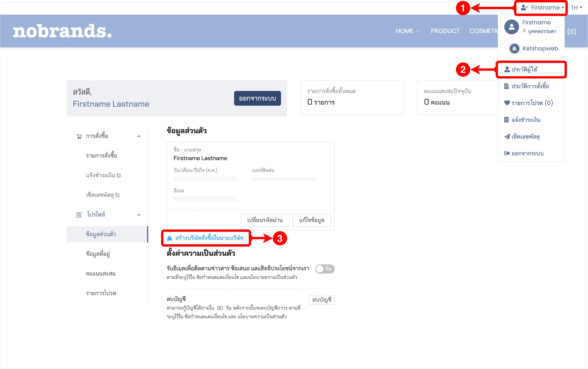The width and height of the screenshot is (588, 369).
Task: Toggle the newsletter email subscription switch
Action: [325, 269]
